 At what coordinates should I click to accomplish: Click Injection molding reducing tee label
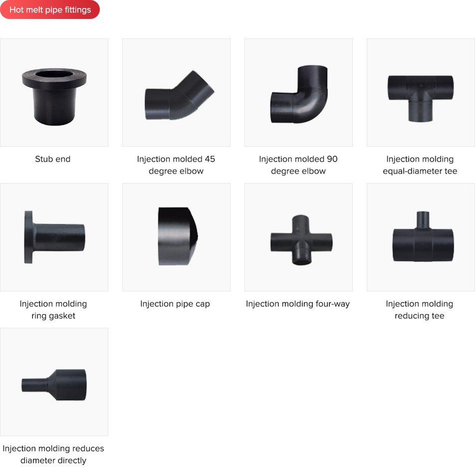point(420,310)
